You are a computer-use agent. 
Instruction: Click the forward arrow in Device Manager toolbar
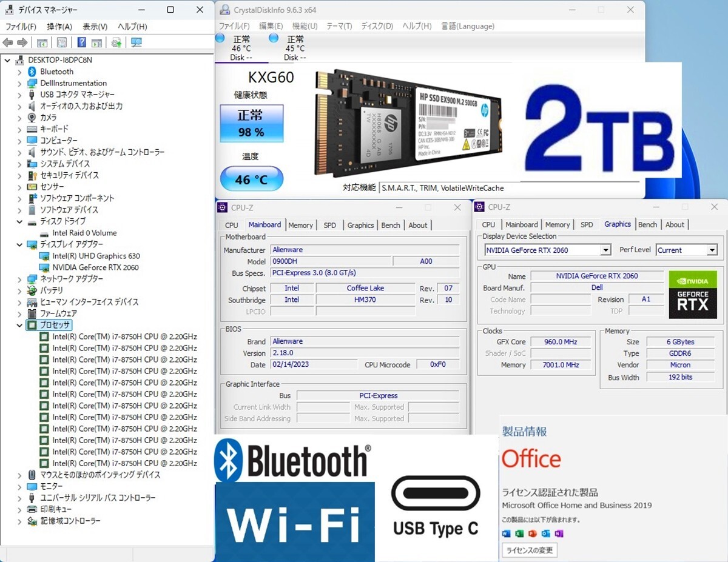(x=22, y=42)
